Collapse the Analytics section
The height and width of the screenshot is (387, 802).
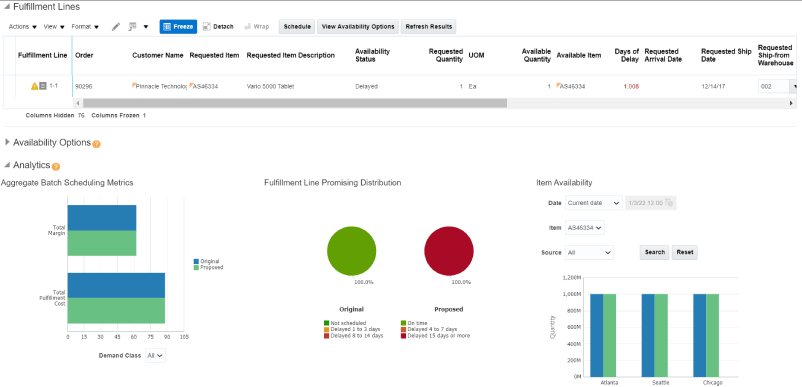tap(7, 165)
